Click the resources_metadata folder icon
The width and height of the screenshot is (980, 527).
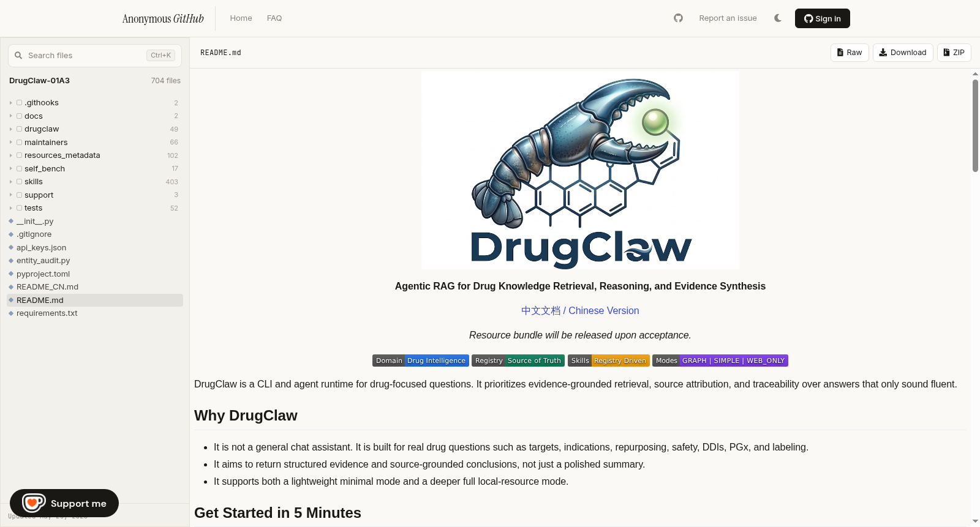20,155
